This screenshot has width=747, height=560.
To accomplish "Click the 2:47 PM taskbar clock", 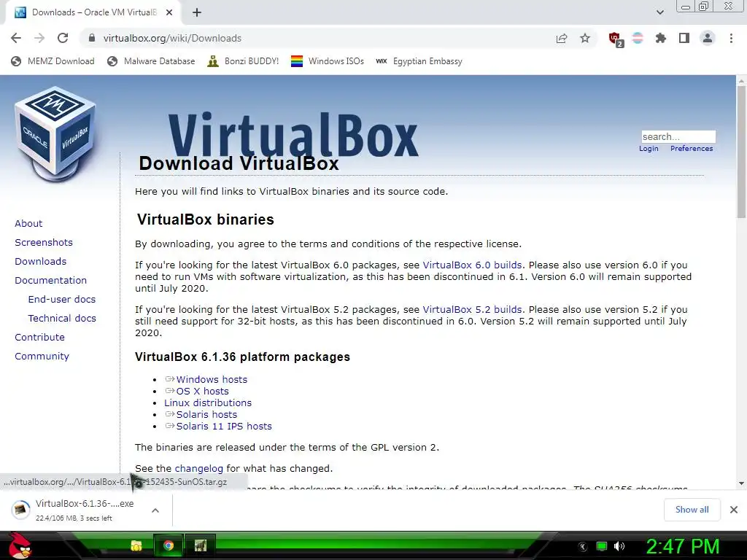I will point(682,546).
